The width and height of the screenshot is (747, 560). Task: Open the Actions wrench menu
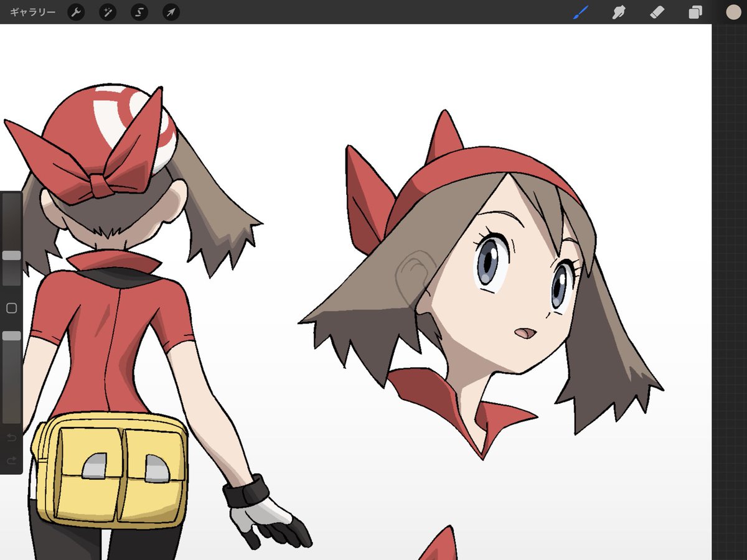tap(76, 12)
